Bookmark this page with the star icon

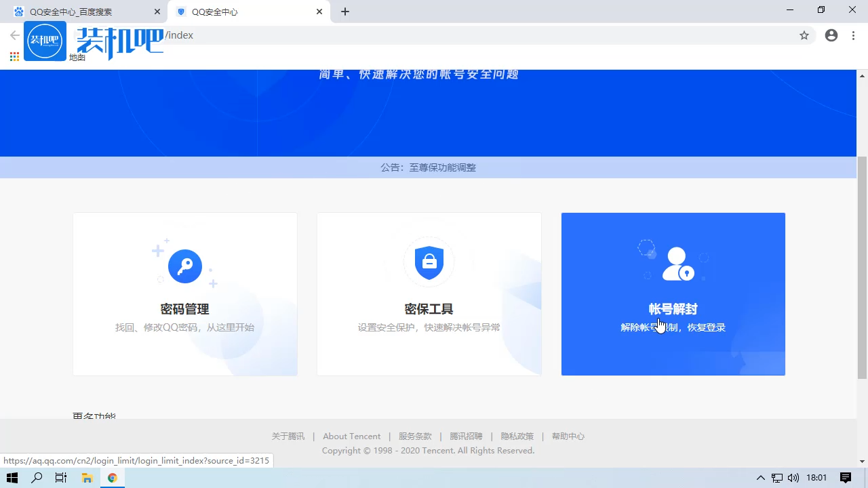[804, 35]
